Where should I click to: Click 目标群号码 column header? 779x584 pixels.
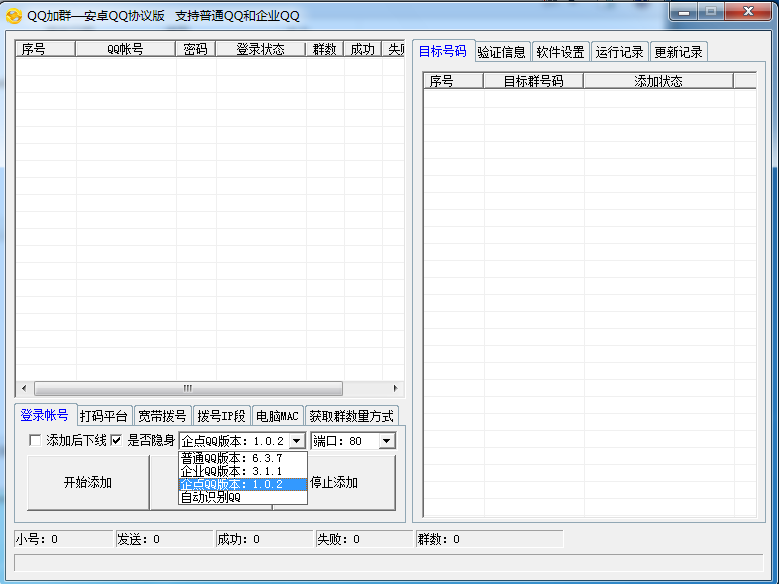534,81
